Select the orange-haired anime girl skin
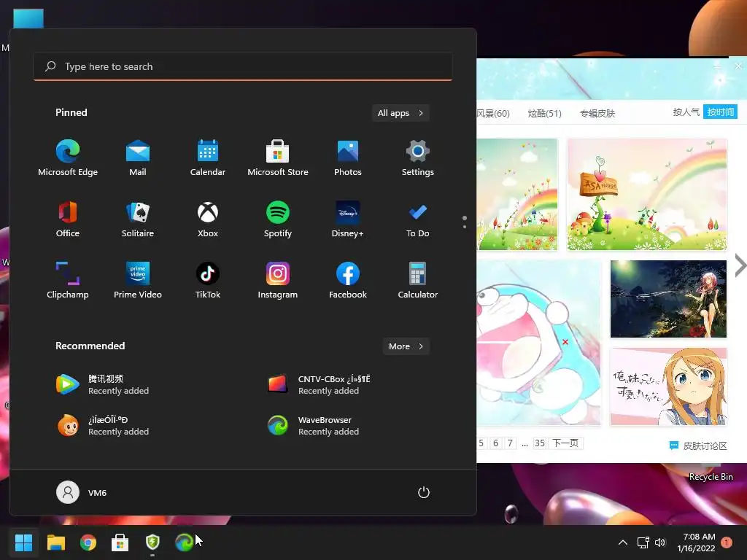747x560 pixels. (668, 386)
